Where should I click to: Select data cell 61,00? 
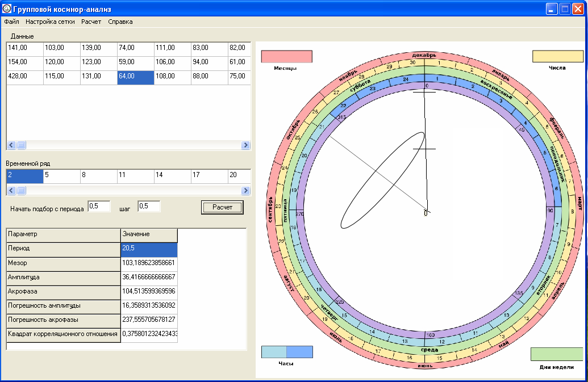click(239, 64)
